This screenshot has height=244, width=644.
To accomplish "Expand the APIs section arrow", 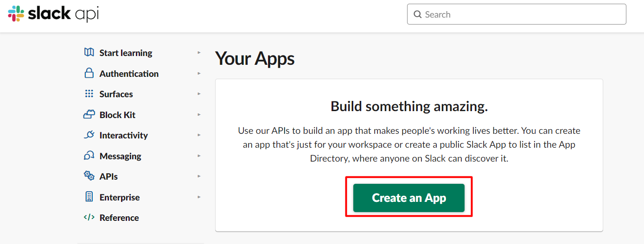I will click(199, 176).
